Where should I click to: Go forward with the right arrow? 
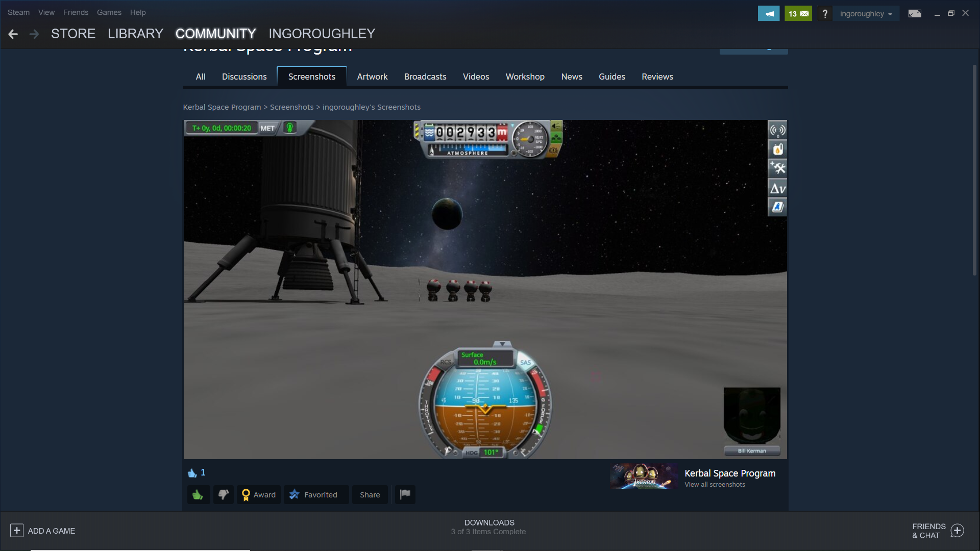(x=34, y=34)
